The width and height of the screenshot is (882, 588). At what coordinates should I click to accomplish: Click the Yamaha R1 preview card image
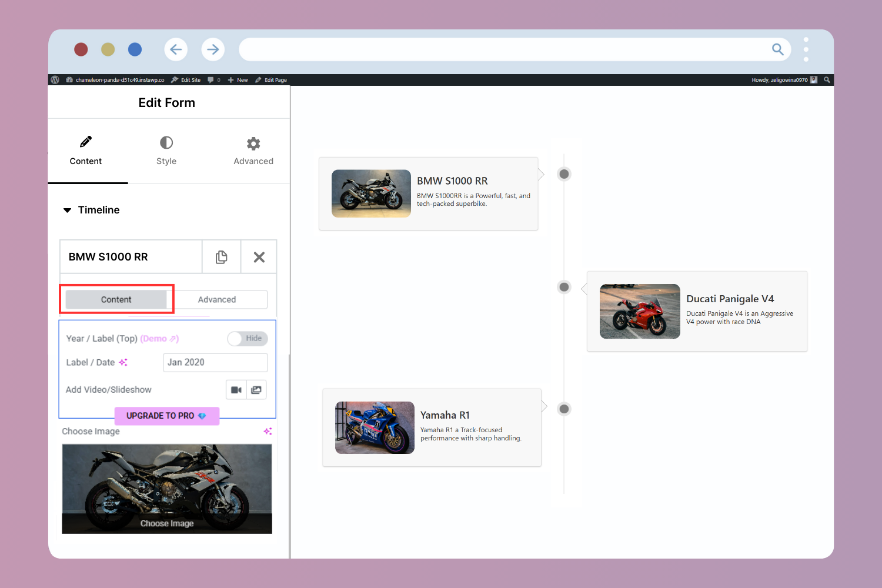click(x=375, y=427)
